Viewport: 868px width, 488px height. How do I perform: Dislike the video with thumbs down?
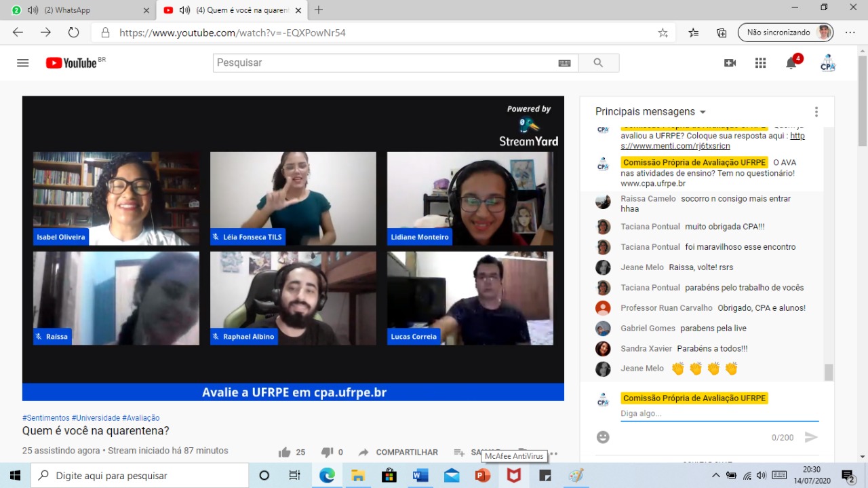(327, 452)
